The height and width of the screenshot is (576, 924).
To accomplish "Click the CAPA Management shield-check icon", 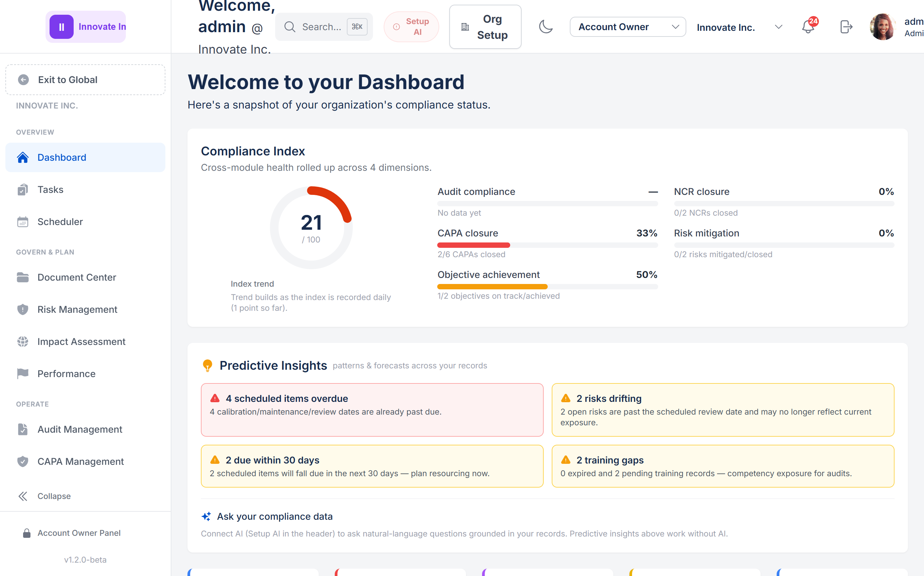I will point(23,461).
